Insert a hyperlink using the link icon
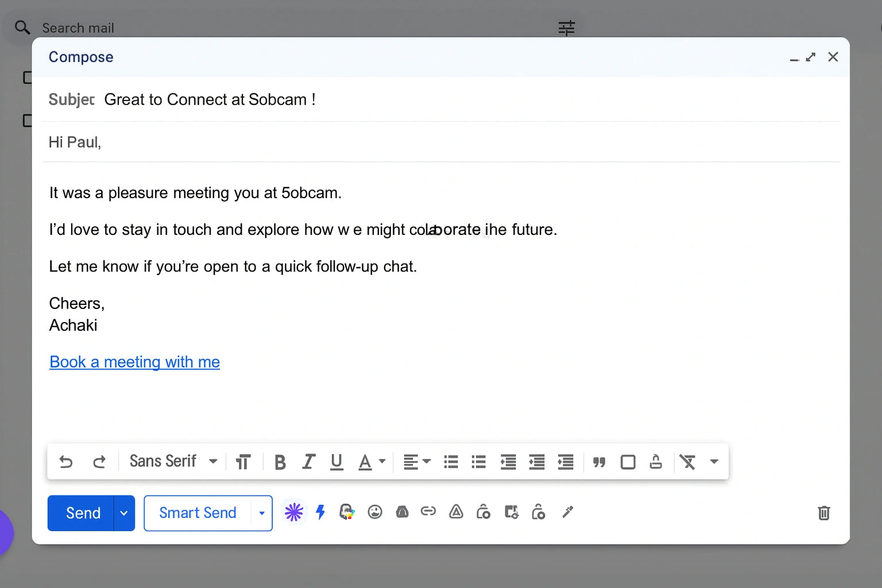Screen dimensions: 882x588 click(428, 512)
